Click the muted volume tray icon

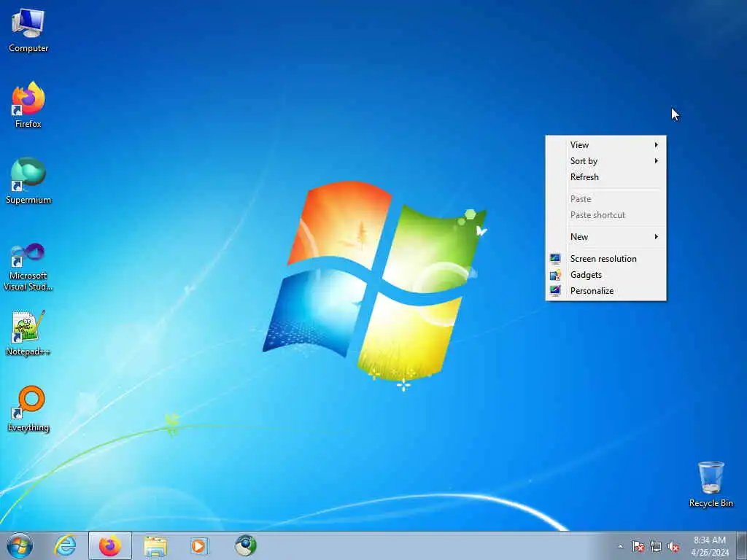(673, 546)
